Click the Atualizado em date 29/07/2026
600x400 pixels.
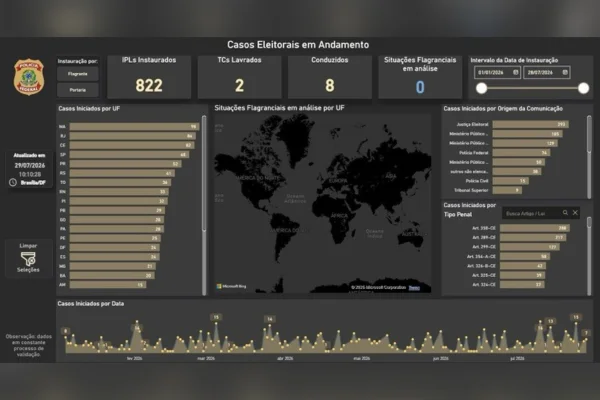point(30,166)
